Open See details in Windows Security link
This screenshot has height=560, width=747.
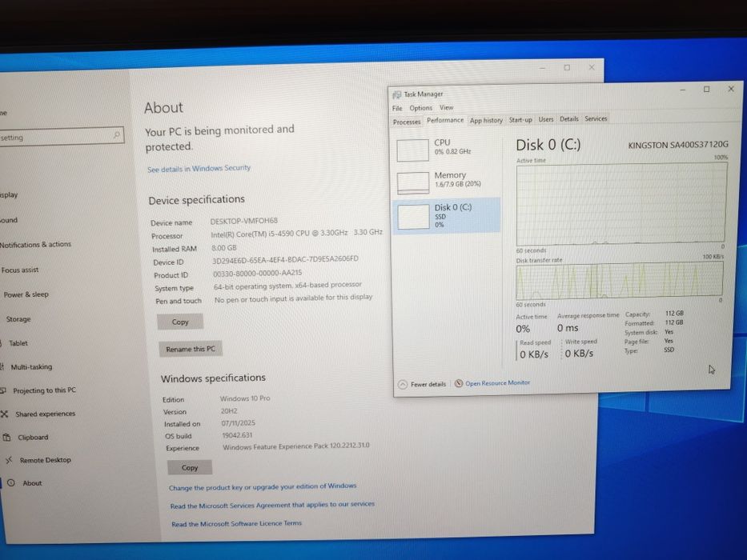tap(199, 169)
